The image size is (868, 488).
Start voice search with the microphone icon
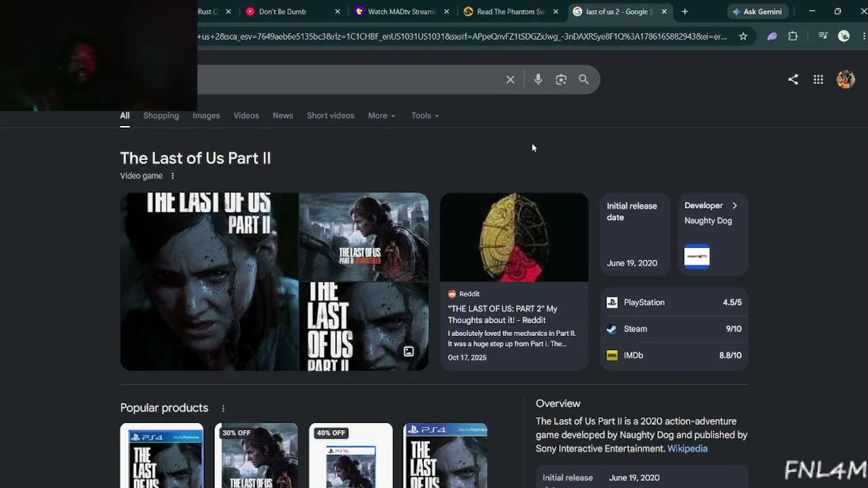pos(538,79)
